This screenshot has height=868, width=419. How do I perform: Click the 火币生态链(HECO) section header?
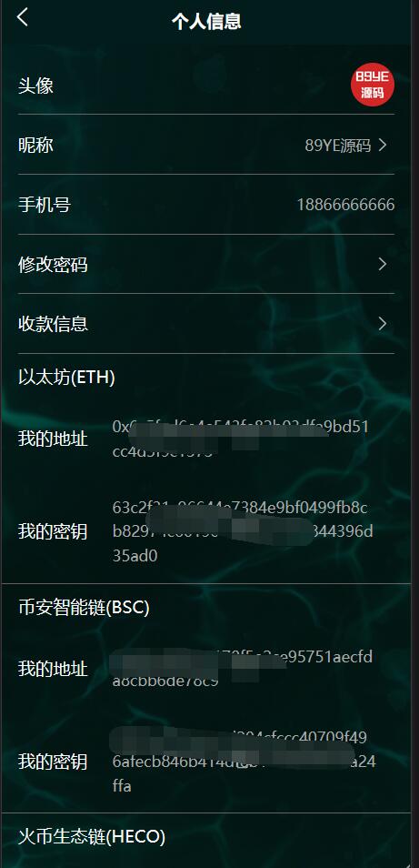pos(91,836)
